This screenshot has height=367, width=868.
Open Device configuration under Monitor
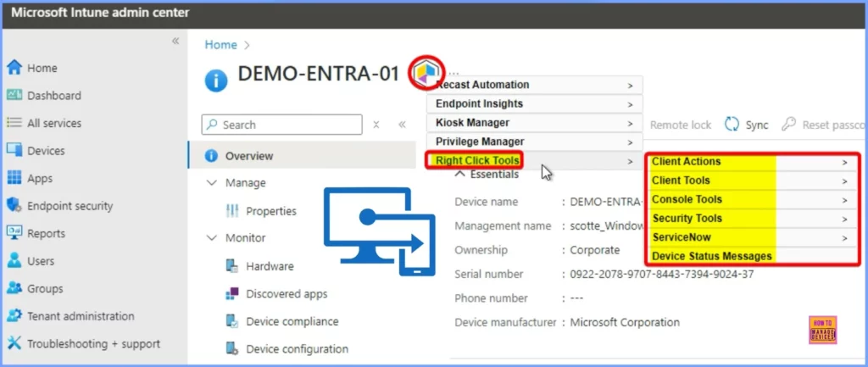[298, 348]
